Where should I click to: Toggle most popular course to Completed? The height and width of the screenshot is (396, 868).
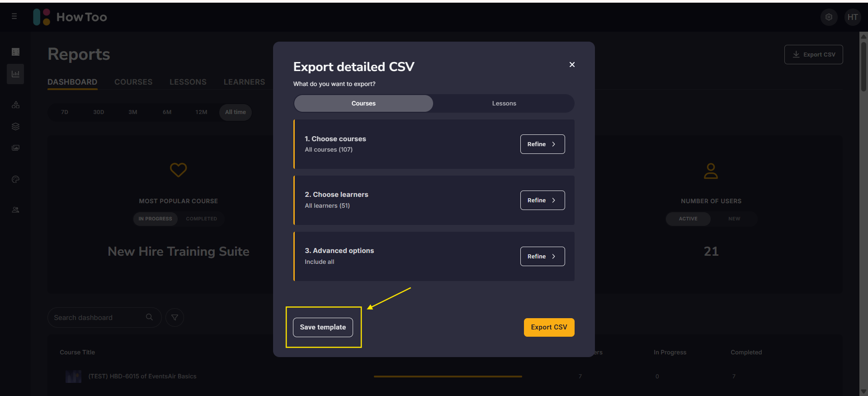[x=201, y=219]
